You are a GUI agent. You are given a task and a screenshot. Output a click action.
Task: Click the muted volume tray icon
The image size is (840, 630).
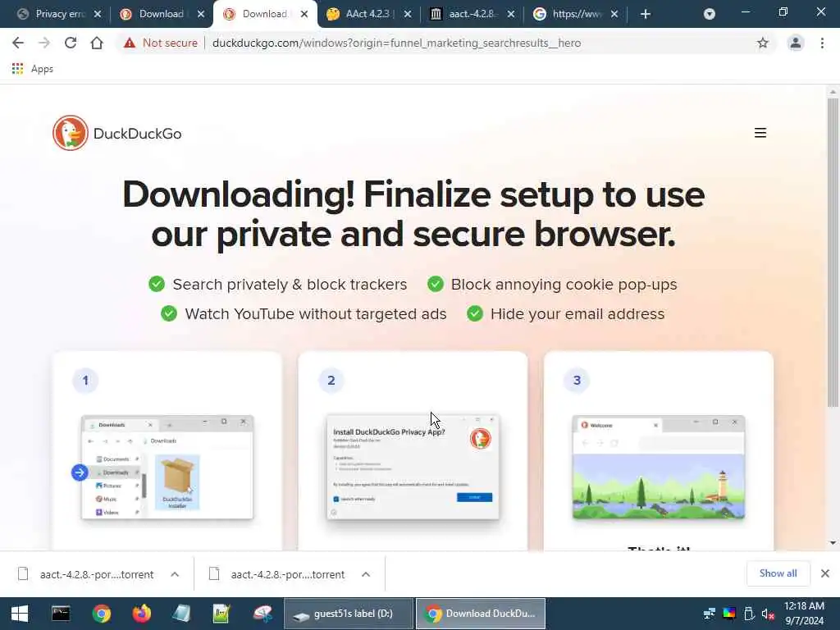click(x=768, y=614)
